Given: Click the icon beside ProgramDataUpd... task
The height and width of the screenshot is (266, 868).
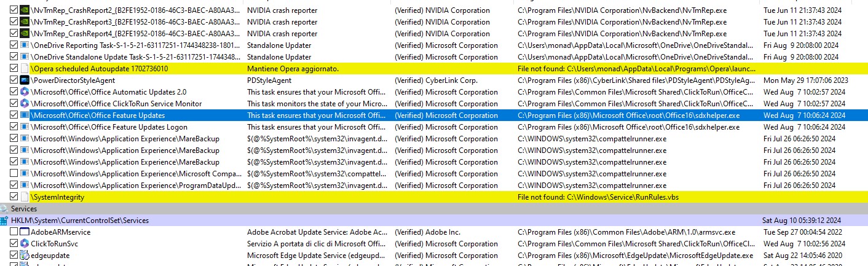Looking at the screenshot, I should click(x=25, y=186).
